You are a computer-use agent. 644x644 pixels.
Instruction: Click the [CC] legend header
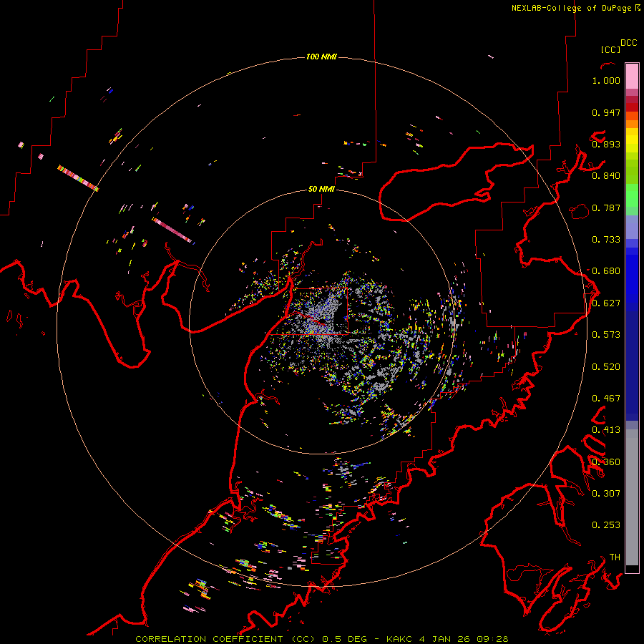(611, 49)
